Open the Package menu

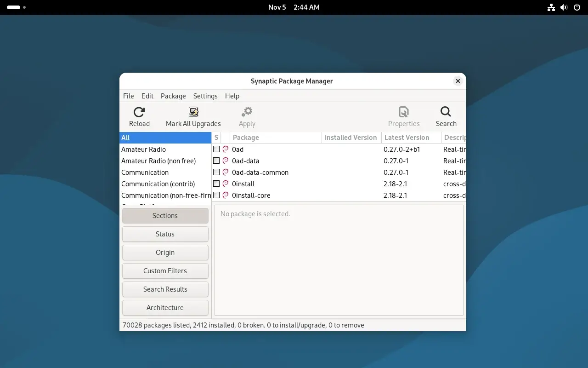click(173, 96)
